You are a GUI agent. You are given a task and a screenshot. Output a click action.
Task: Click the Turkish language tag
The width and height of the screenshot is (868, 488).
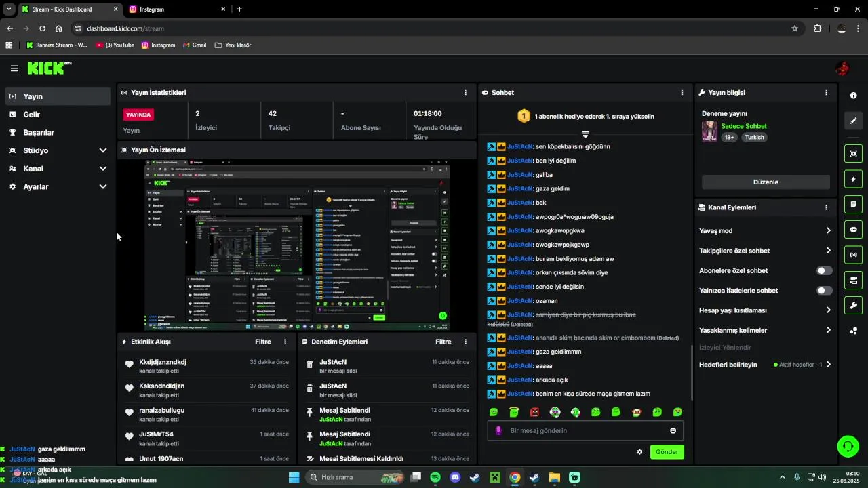coord(754,137)
